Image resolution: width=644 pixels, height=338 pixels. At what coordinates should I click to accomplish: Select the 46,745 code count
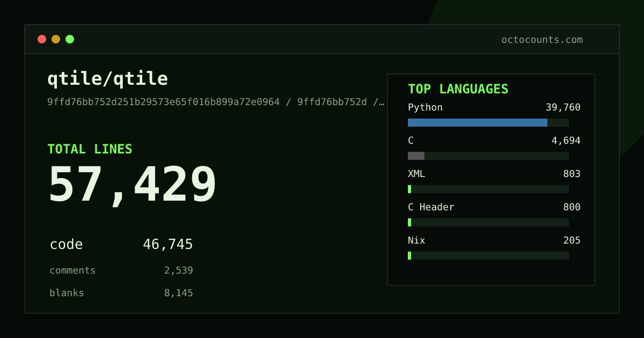click(x=168, y=245)
